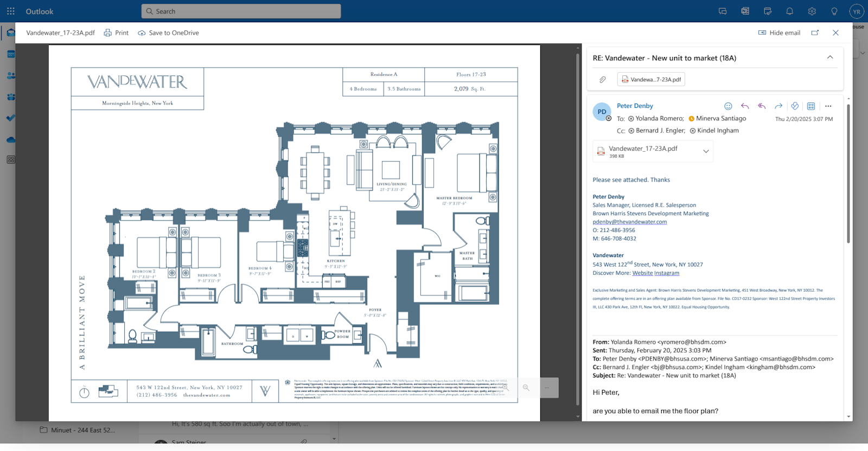Go to Calendar in the left rail
Screen dimensions: 868x451
tap(10, 54)
